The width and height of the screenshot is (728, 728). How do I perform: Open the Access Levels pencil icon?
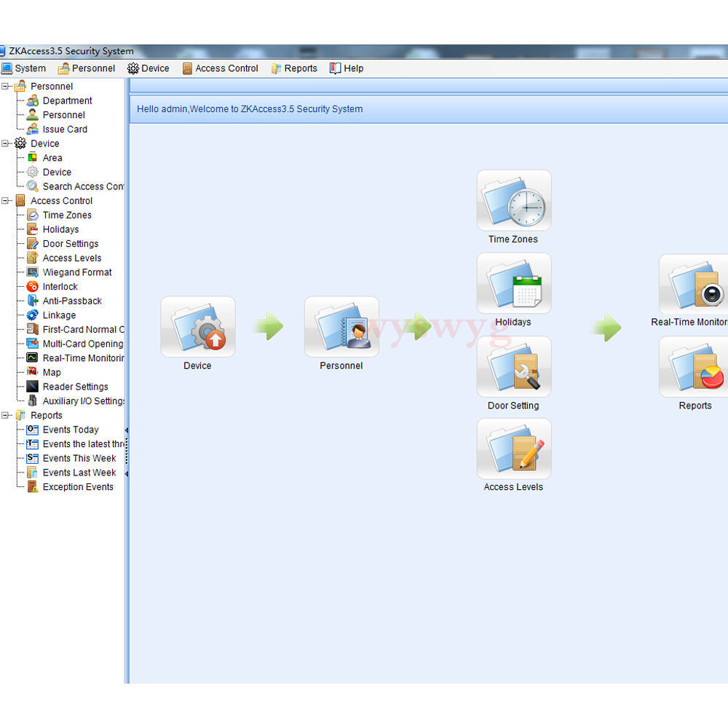tap(514, 449)
